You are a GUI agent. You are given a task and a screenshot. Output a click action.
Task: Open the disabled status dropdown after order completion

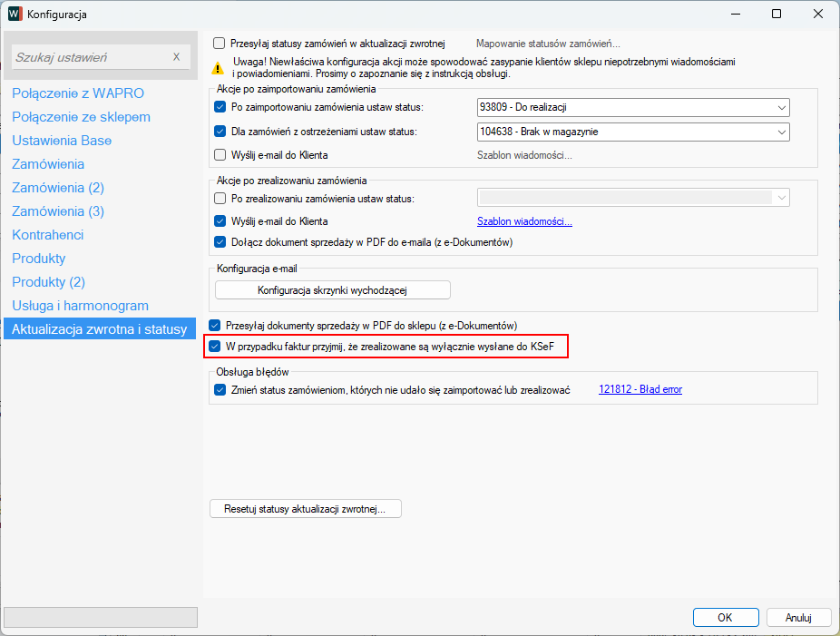(633, 199)
